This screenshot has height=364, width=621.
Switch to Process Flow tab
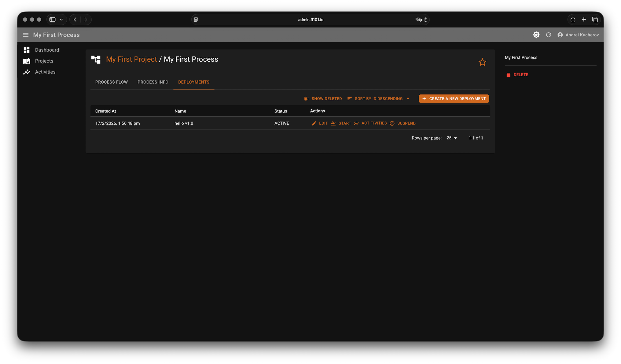112,82
